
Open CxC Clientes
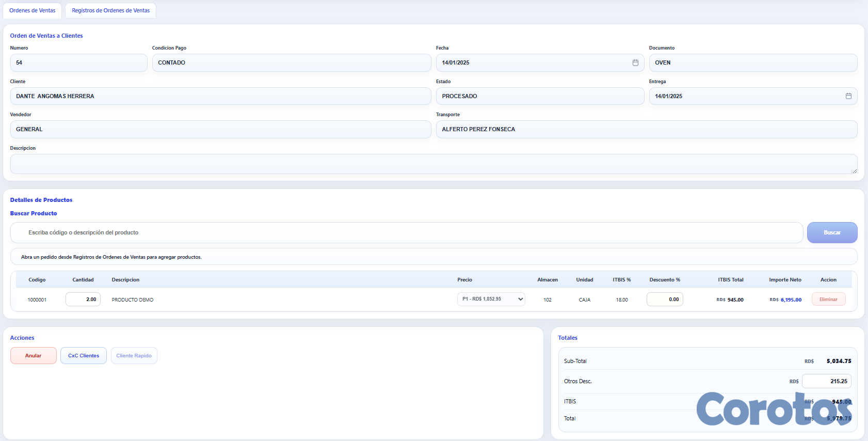click(84, 356)
